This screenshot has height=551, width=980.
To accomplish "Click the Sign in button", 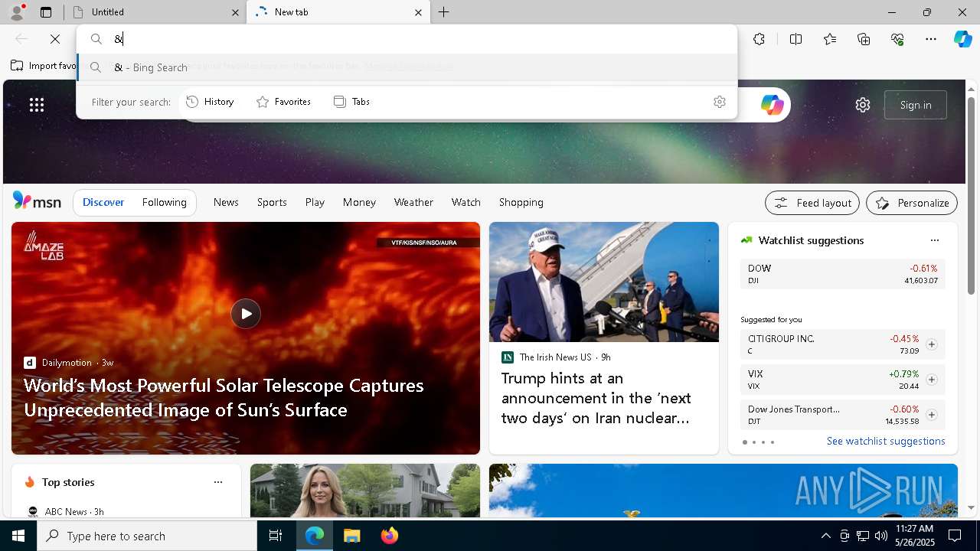I will pos(915,105).
